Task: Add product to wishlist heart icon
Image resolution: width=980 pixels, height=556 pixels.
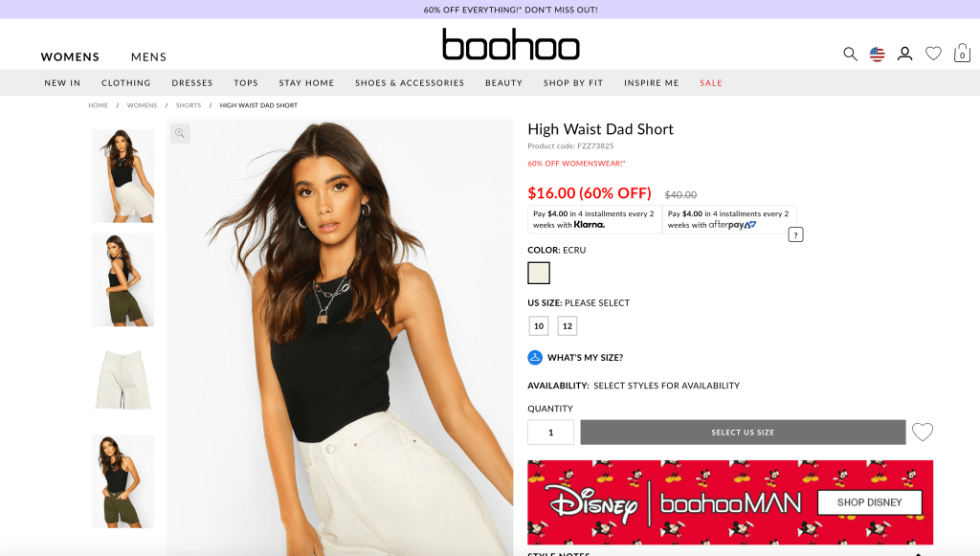Action: (923, 432)
